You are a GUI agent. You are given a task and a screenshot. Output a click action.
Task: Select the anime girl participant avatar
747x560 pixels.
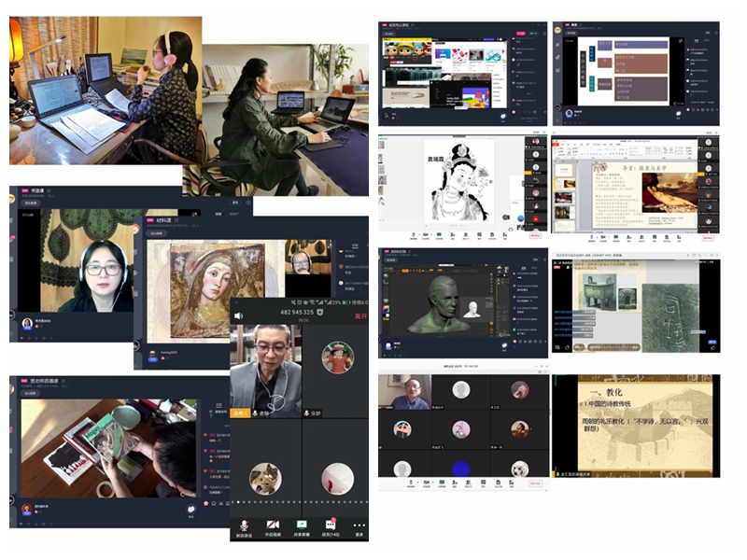click(x=337, y=357)
